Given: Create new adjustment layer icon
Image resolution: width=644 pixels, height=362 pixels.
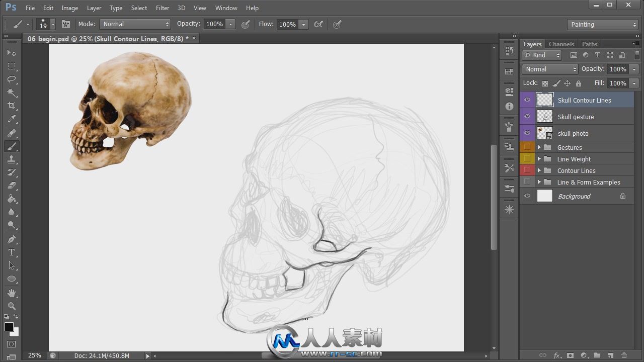Looking at the screenshot, I should 584,355.
